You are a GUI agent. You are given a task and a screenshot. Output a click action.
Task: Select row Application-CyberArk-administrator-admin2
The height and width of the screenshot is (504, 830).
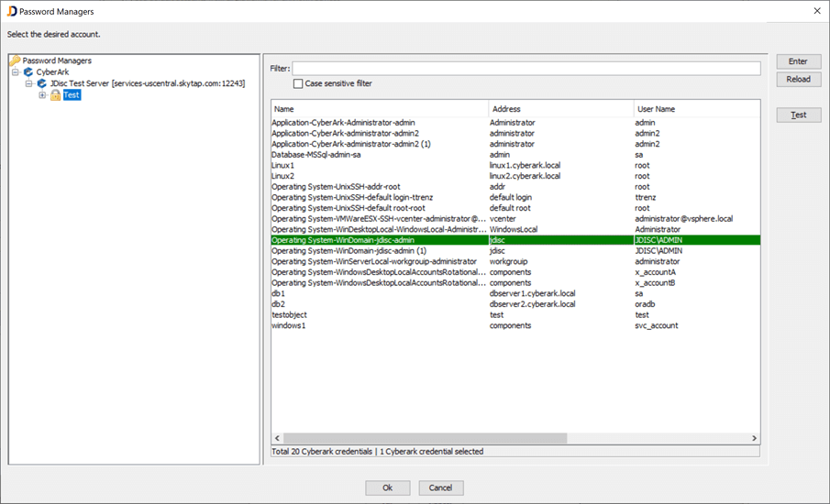pyautogui.click(x=515, y=133)
